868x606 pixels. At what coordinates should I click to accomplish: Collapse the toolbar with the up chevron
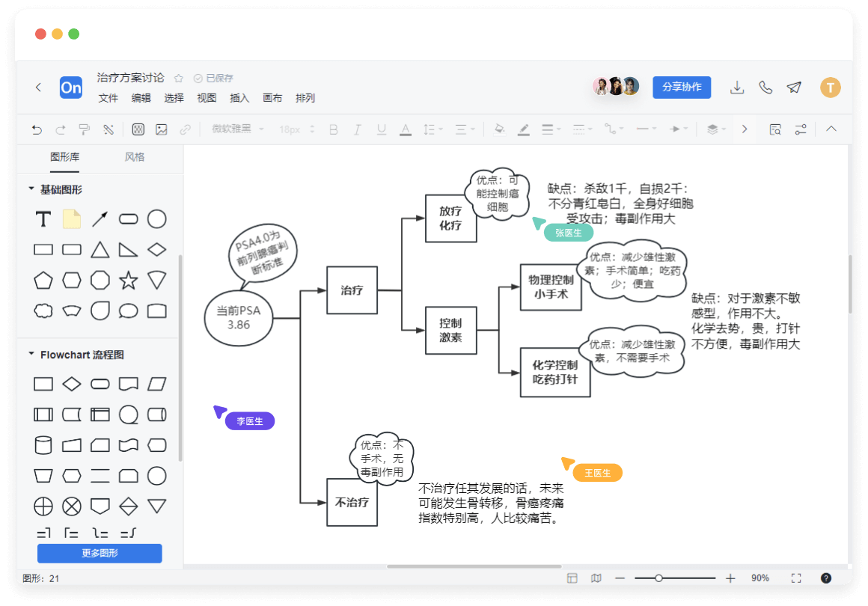831,129
